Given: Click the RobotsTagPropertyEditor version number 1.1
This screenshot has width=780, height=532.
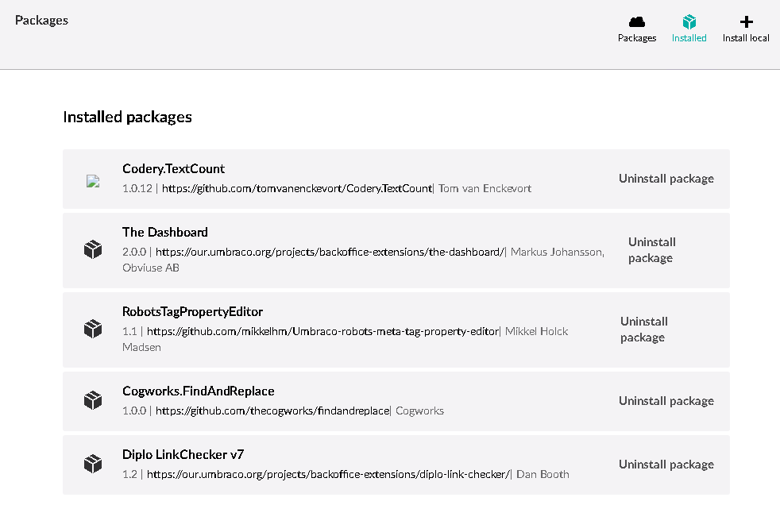Looking at the screenshot, I should pos(129,332).
